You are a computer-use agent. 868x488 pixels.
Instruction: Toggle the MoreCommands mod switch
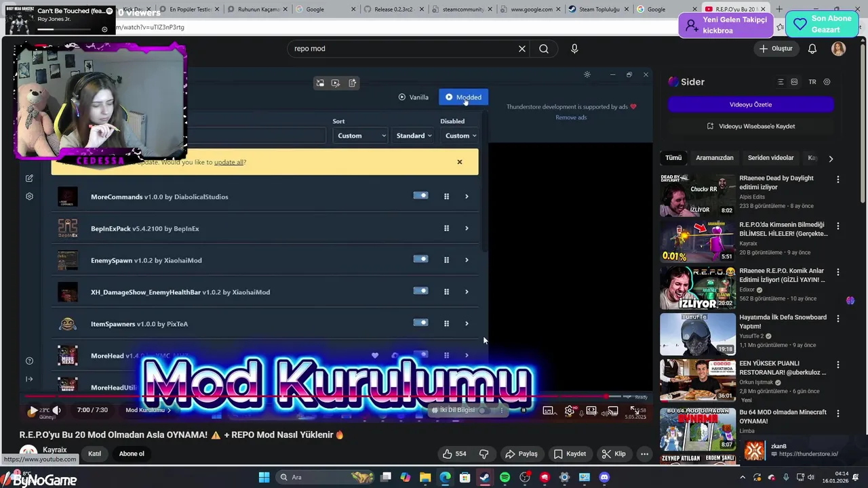[x=420, y=196]
